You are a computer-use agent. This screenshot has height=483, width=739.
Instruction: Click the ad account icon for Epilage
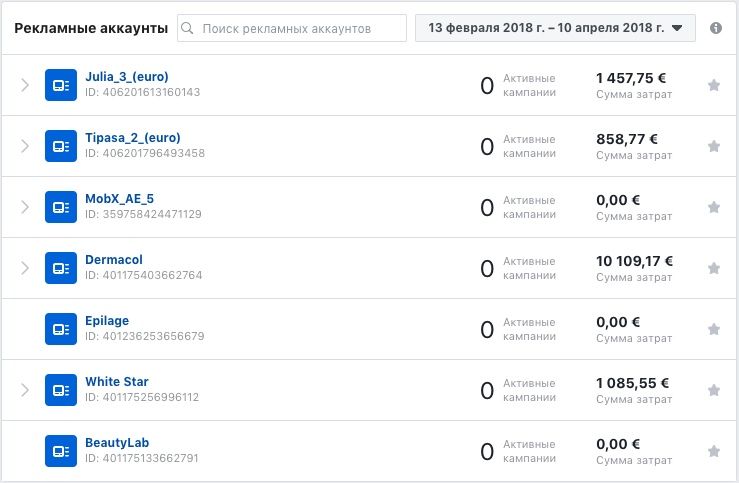click(61, 329)
